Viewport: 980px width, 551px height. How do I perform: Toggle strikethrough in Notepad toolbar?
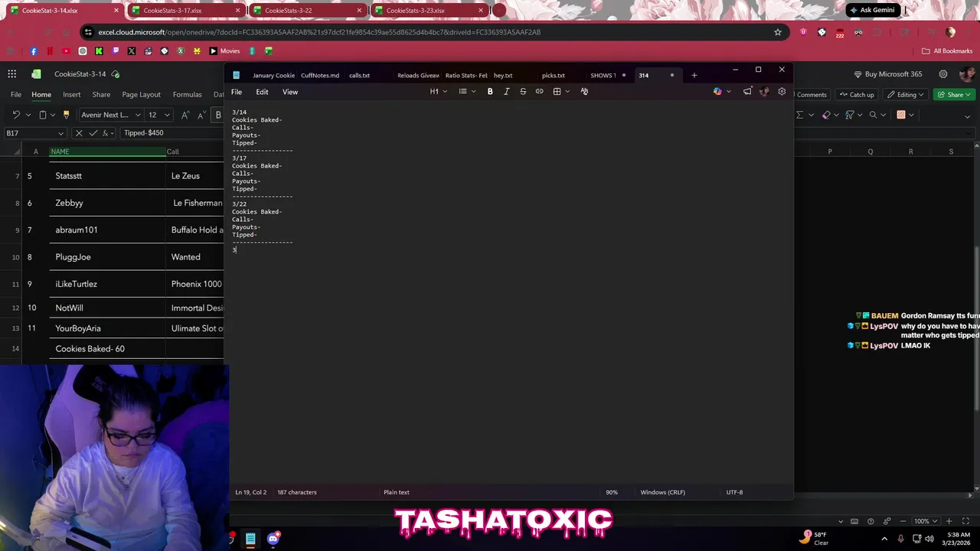pyautogui.click(x=523, y=91)
